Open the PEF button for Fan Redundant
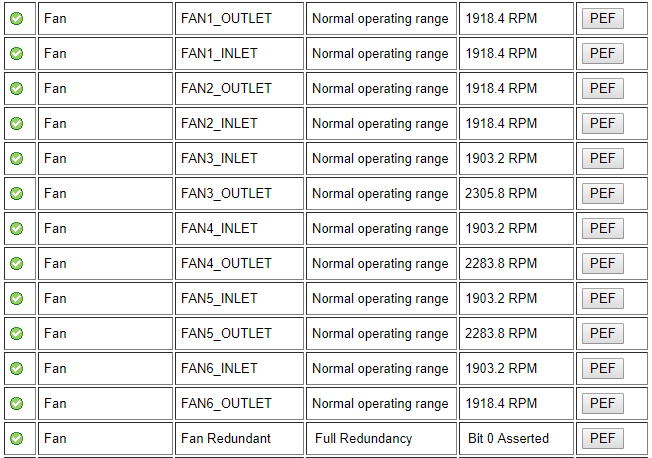 (603, 438)
